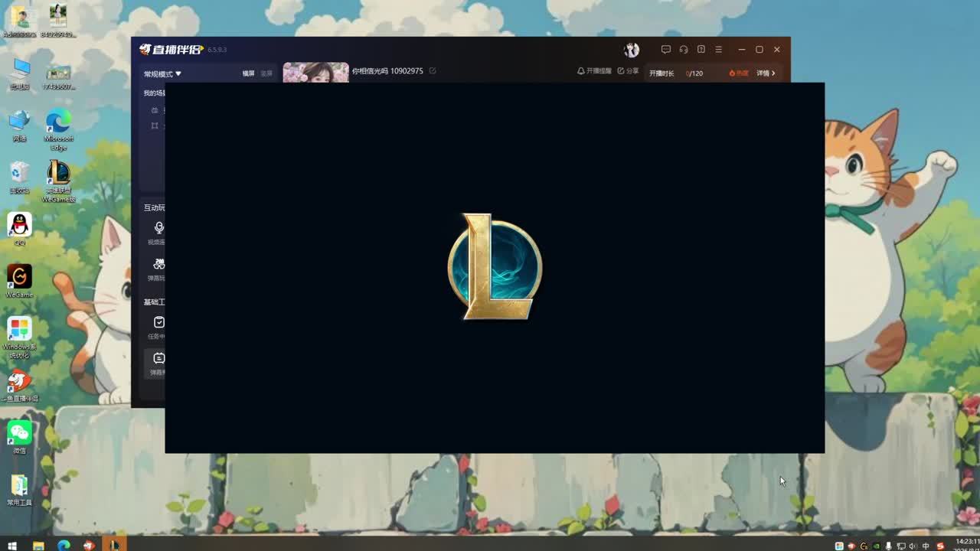
Task: Select the 横屏 landscape tab
Action: [248, 73]
